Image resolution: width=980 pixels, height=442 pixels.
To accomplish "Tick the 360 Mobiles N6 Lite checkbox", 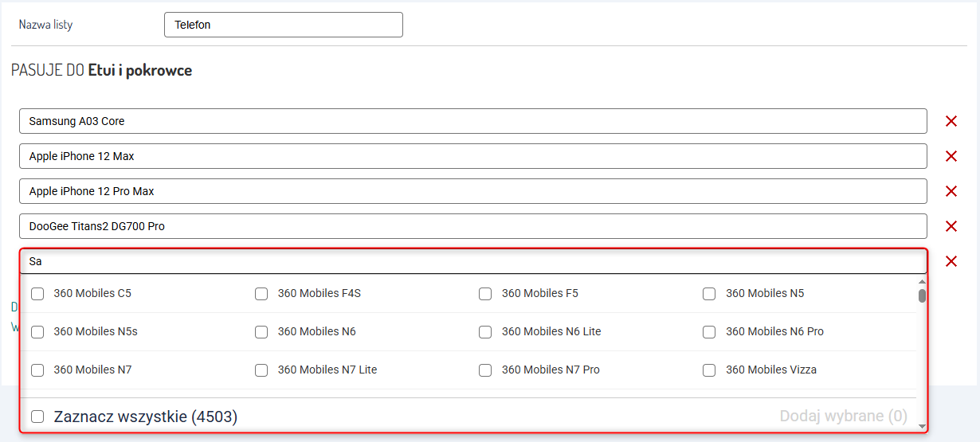I will click(x=485, y=332).
